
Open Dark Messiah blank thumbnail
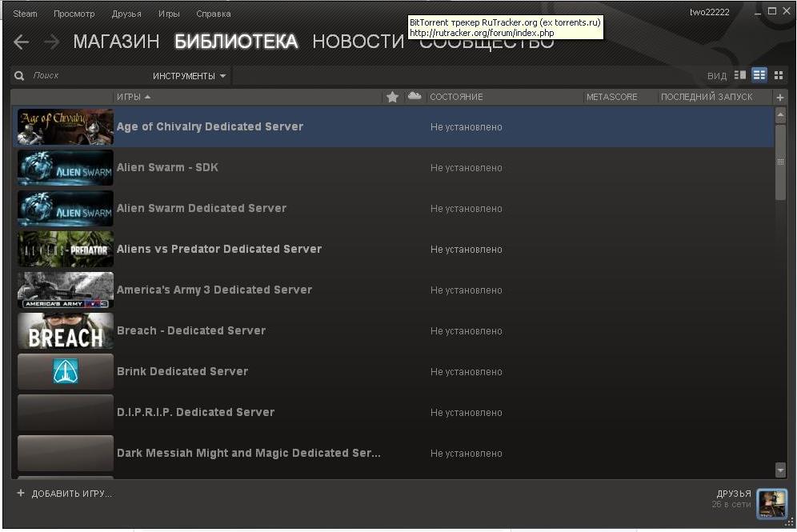pyautogui.click(x=65, y=454)
